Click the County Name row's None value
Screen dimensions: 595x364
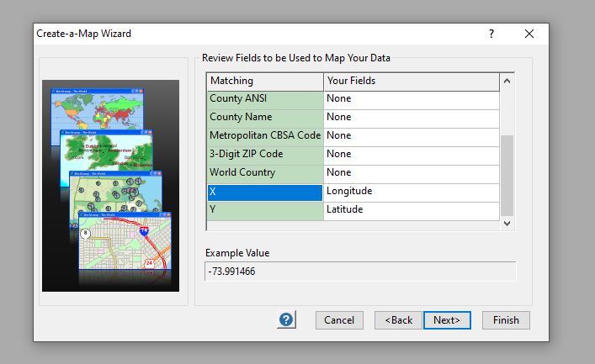(x=411, y=118)
